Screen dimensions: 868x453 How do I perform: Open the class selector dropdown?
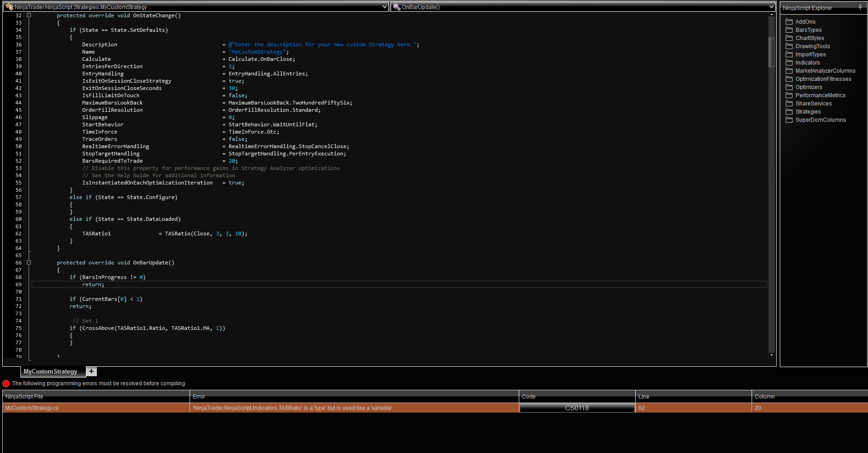click(385, 7)
